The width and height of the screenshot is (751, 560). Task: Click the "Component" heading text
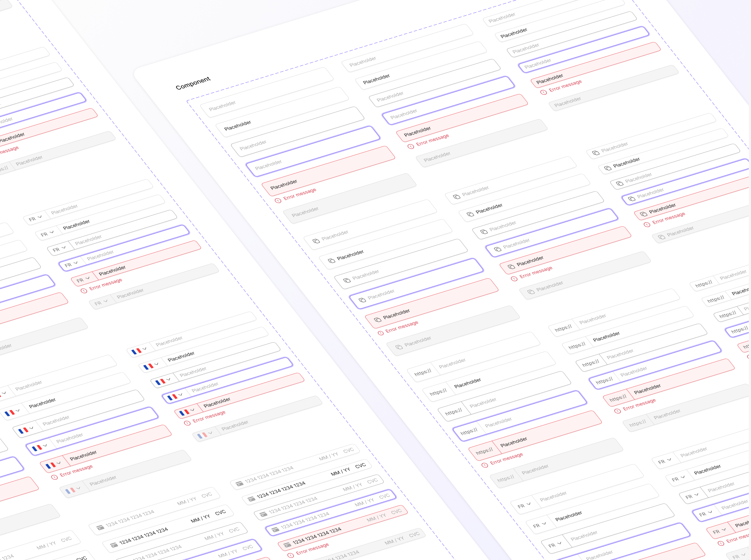click(x=193, y=83)
